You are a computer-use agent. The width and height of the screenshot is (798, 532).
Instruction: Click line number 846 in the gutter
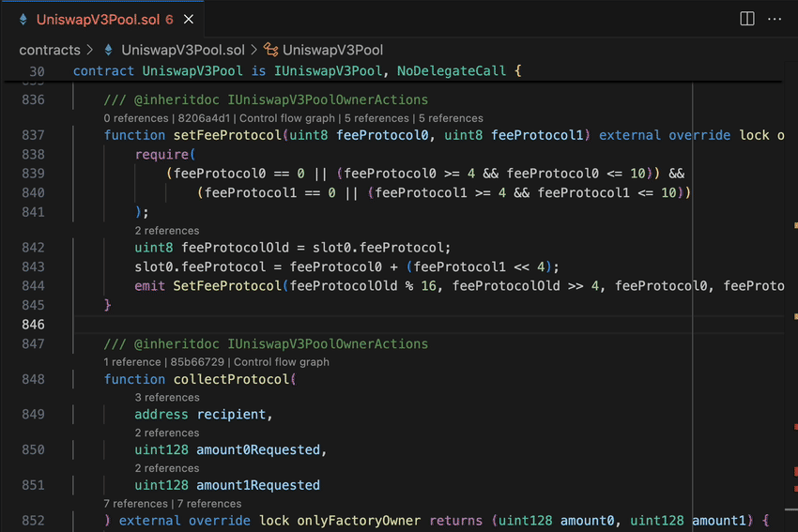tap(33, 325)
